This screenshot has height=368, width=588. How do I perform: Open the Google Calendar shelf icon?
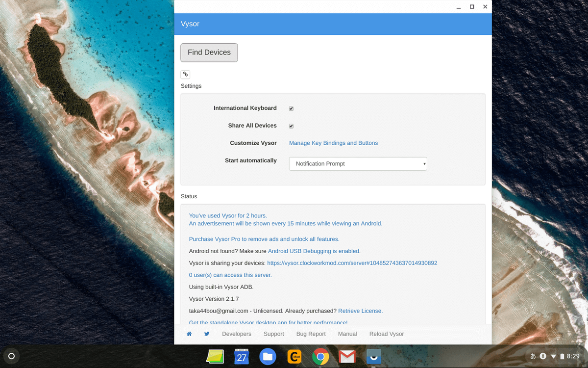[x=242, y=356]
